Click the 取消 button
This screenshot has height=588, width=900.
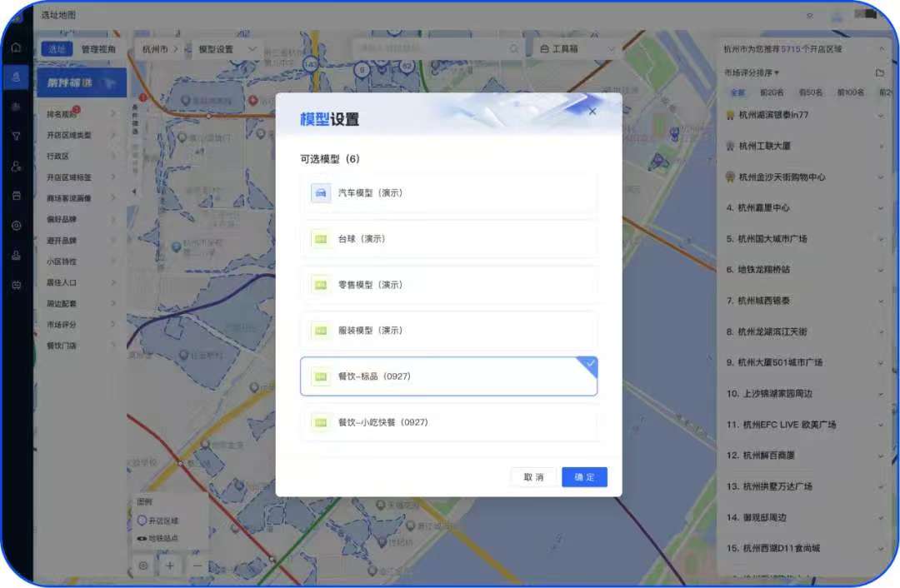click(533, 477)
